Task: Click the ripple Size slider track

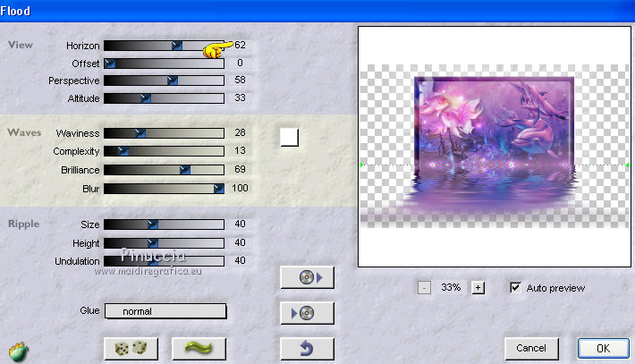Action: pos(164,224)
